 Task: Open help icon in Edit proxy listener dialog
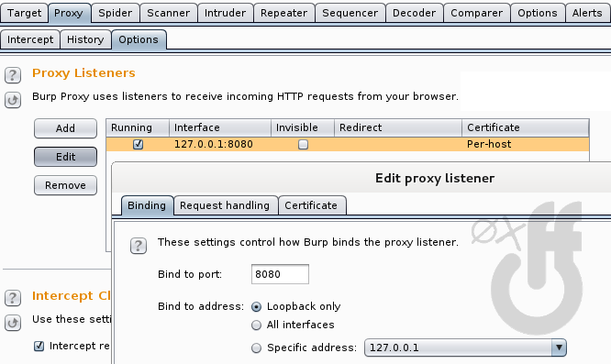click(139, 246)
